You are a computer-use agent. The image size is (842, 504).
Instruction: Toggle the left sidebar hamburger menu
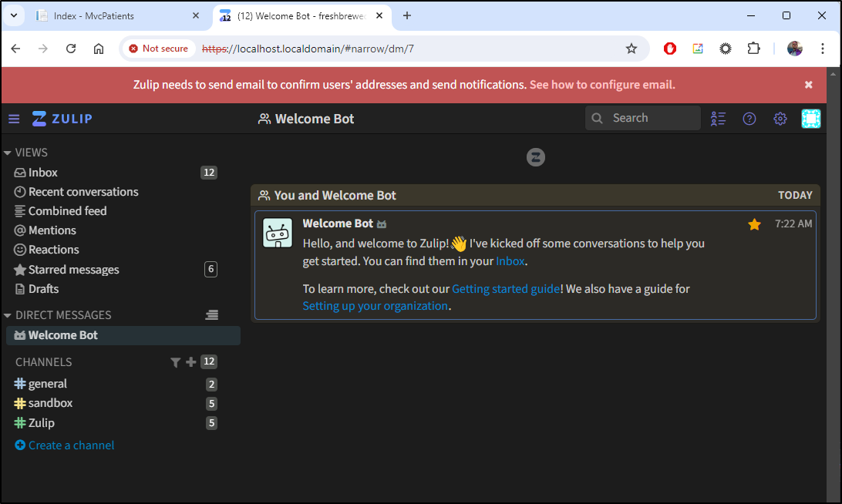(14, 119)
